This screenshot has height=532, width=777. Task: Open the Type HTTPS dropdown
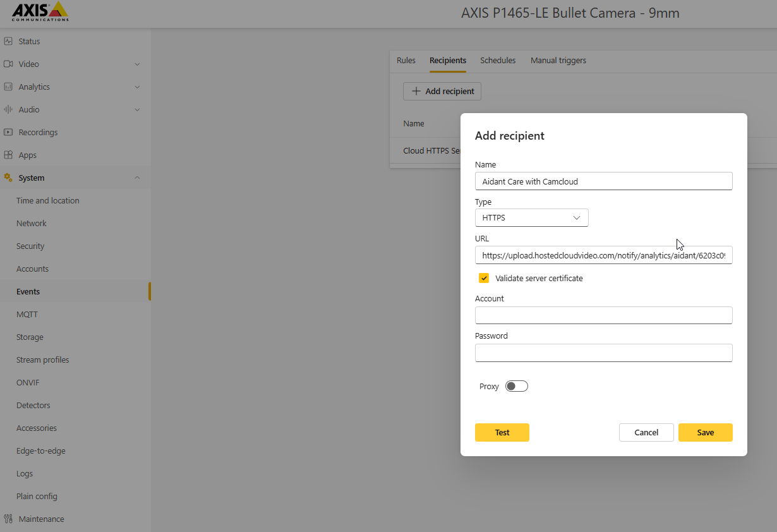[531, 218]
